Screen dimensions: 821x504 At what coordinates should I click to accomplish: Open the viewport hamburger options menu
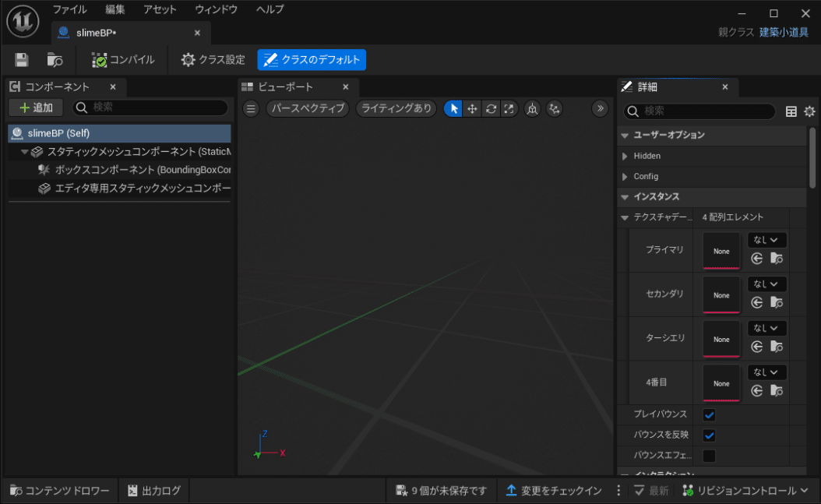[251, 109]
